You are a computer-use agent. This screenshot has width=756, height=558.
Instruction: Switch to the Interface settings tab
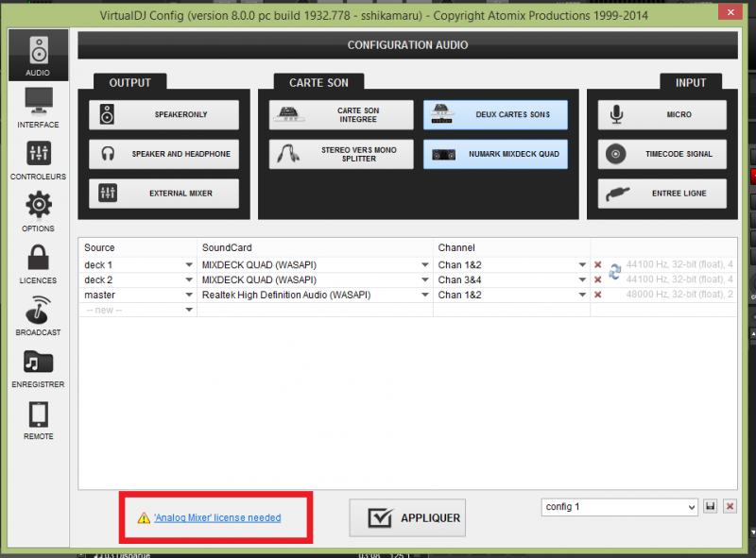tap(38, 108)
